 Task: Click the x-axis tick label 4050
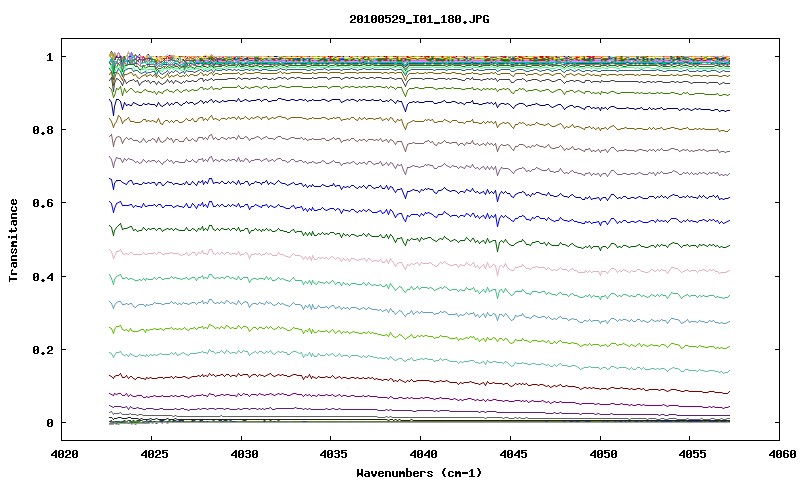[x=603, y=454]
